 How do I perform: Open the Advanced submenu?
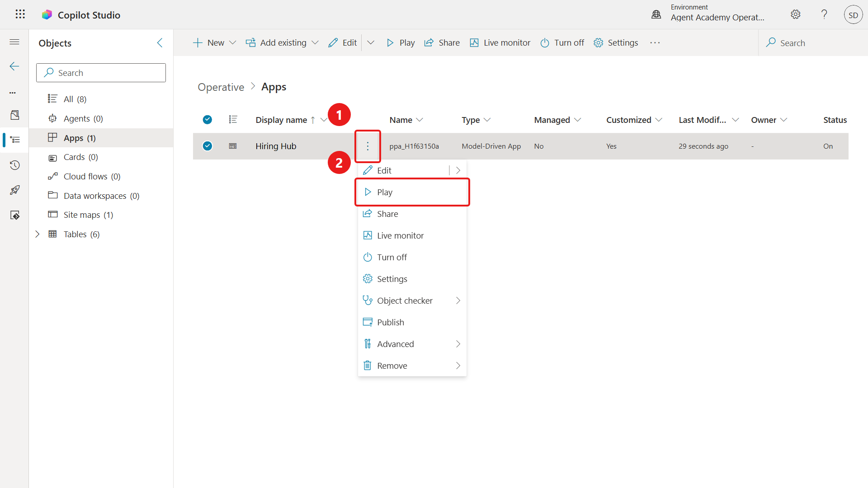[412, 344]
